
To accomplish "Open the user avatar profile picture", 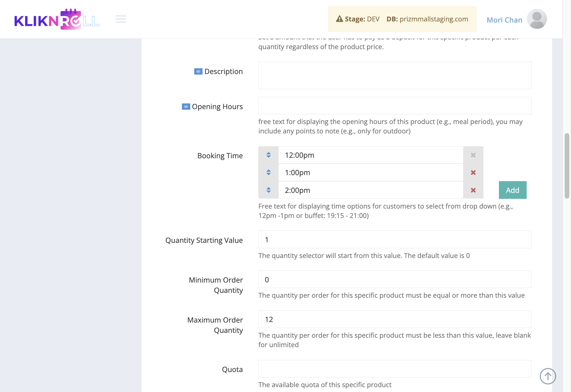I will click(537, 19).
